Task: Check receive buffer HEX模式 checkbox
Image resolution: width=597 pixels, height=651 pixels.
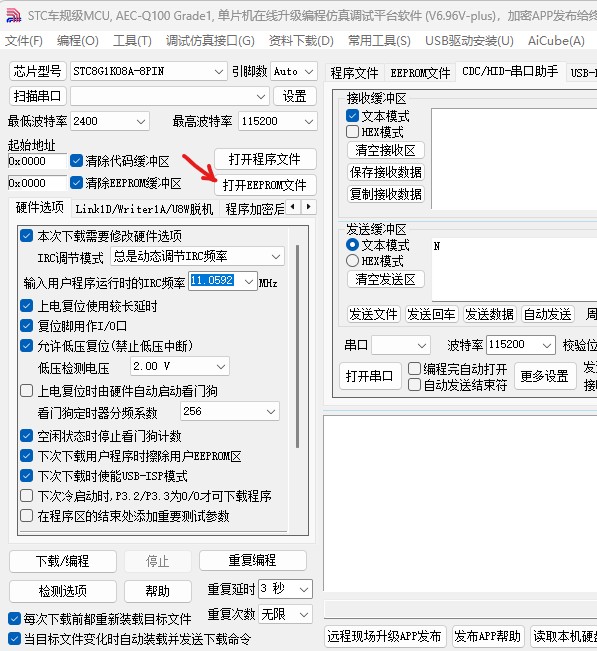Action: pyautogui.click(x=352, y=132)
